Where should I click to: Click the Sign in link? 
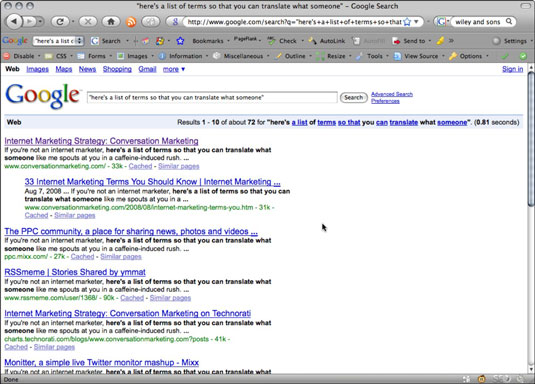point(512,69)
